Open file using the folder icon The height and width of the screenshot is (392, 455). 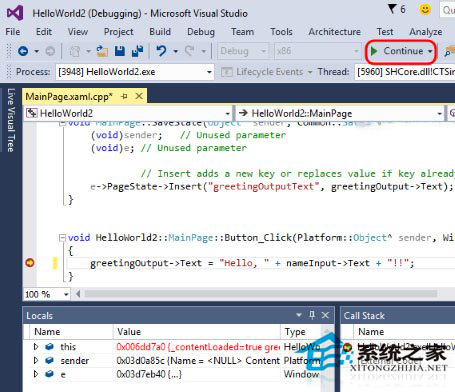[x=102, y=51]
